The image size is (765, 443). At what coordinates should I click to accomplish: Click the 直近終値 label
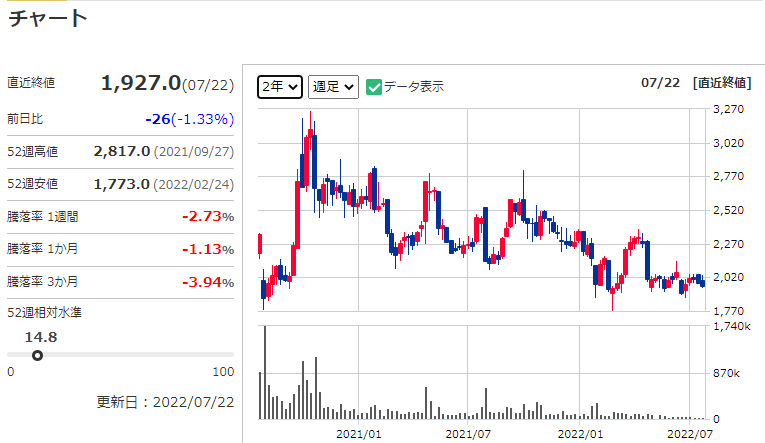point(31,83)
